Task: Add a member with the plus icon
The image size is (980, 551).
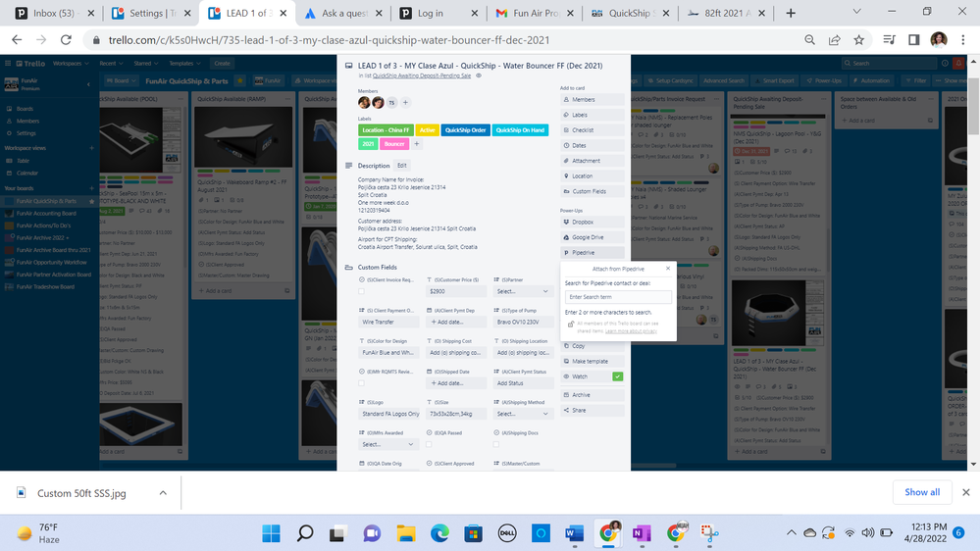Action: click(405, 102)
